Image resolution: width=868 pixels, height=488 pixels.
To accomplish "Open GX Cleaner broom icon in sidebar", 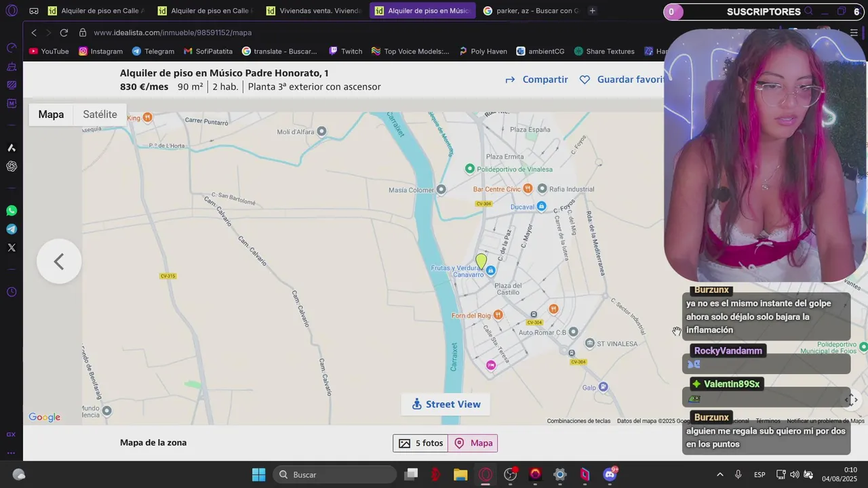I will point(12,66).
